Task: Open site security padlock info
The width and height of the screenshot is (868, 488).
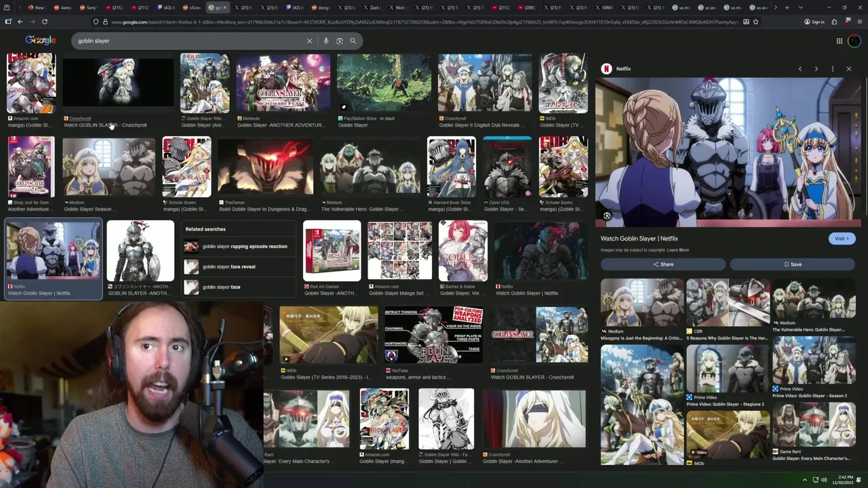Action: 104,22
